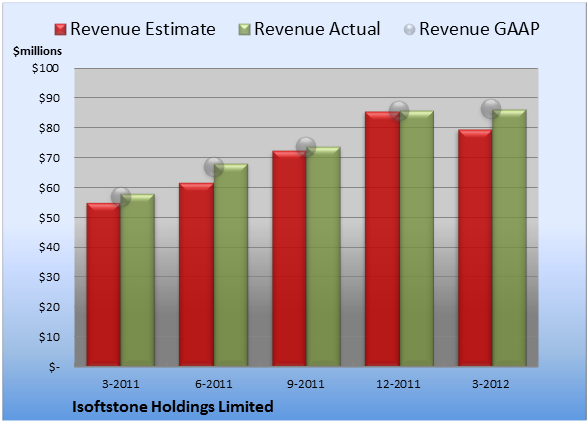Click the 3-2012 green actual bar
Screen dimensions: 588x422
click(x=509, y=238)
